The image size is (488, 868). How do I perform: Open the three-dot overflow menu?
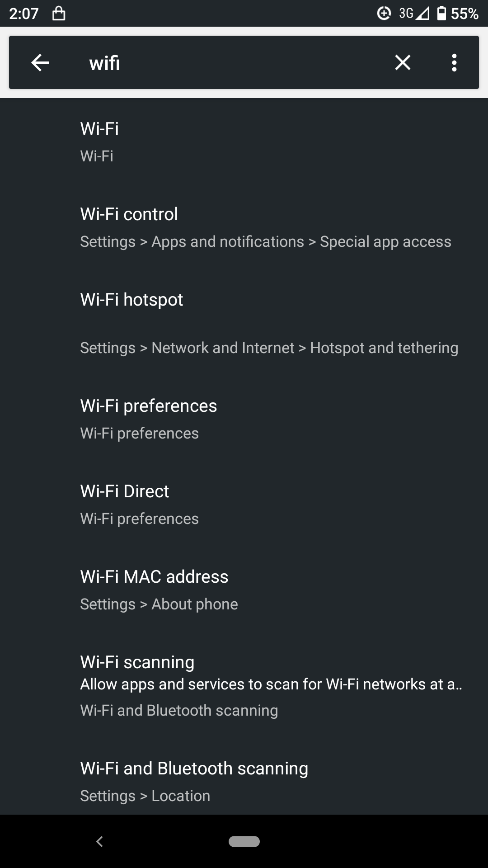tap(454, 62)
